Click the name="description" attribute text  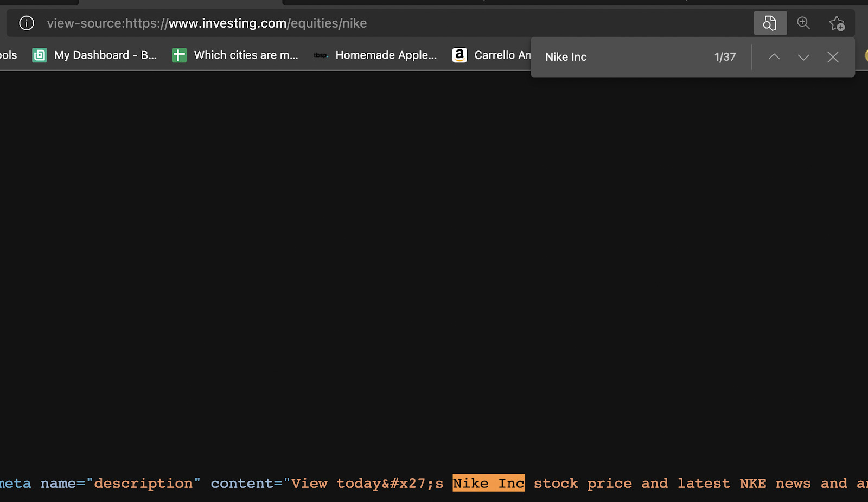pos(120,483)
